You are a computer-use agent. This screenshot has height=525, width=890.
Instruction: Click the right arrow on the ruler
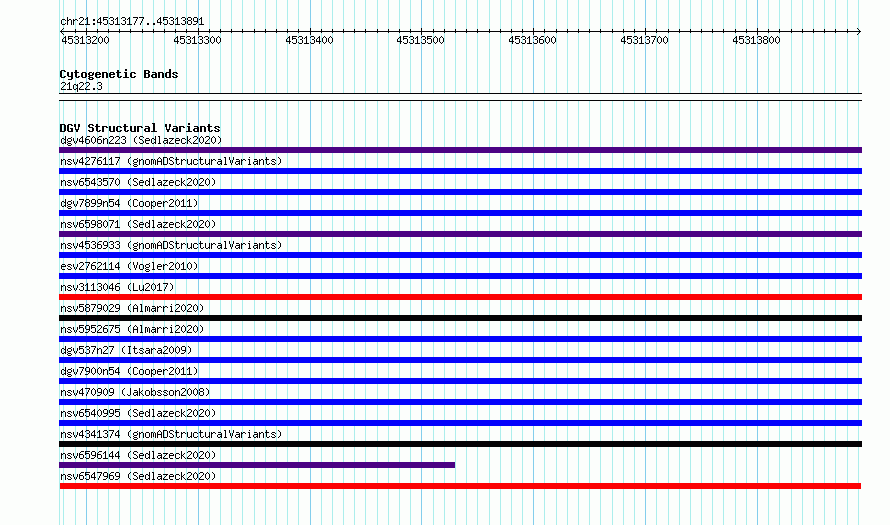pyautogui.click(x=859, y=31)
